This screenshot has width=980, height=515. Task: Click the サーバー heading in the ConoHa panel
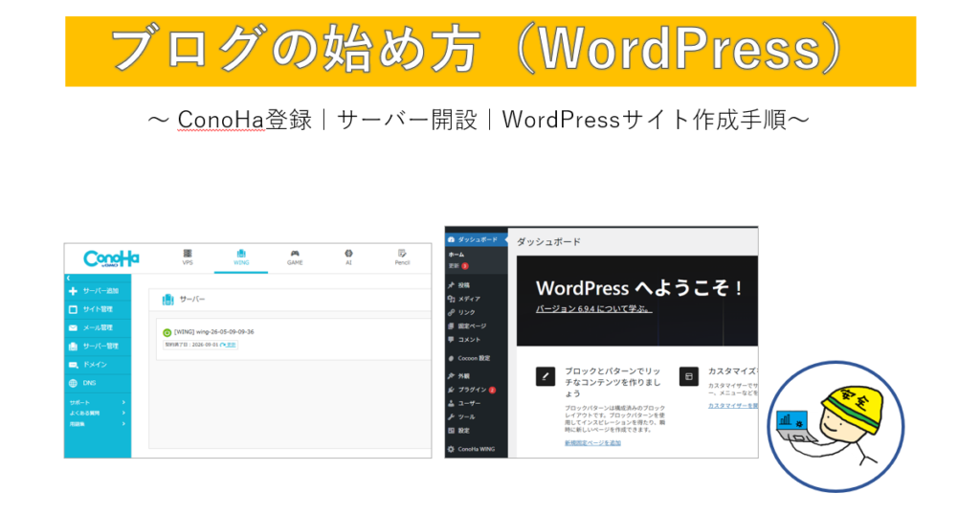pyautogui.click(x=192, y=300)
